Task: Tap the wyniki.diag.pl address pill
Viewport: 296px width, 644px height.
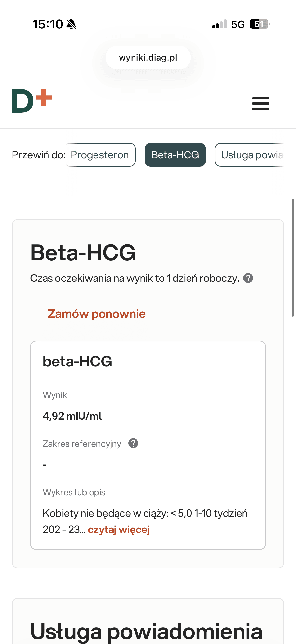Action: point(148,58)
